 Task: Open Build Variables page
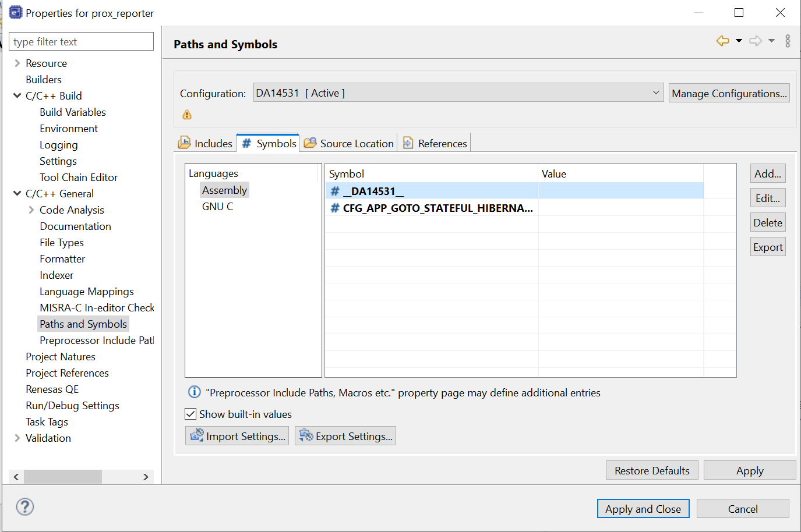point(73,112)
